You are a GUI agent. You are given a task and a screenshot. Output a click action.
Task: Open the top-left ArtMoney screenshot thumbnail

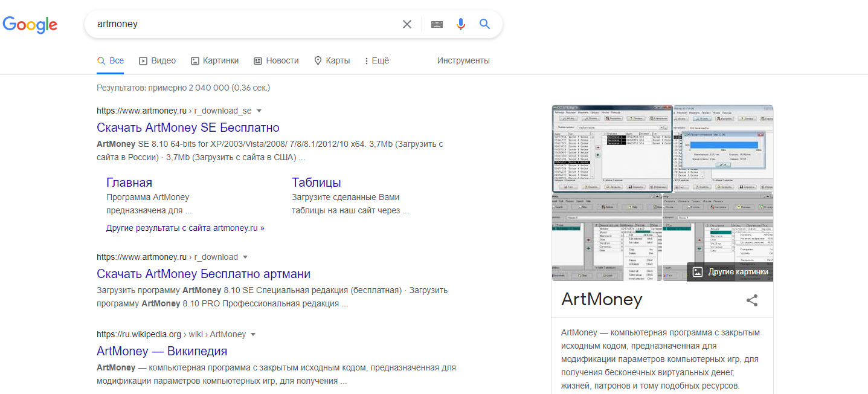[x=612, y=149]
